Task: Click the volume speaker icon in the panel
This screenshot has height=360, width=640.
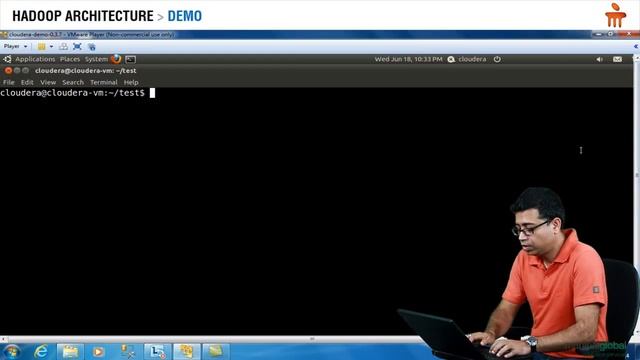Action: pos(599,60)
